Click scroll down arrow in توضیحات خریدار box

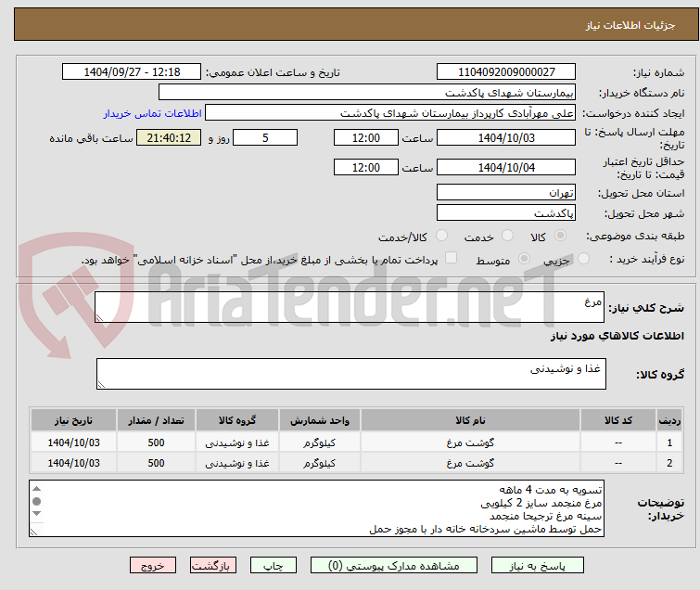click(x=36, y=514)
